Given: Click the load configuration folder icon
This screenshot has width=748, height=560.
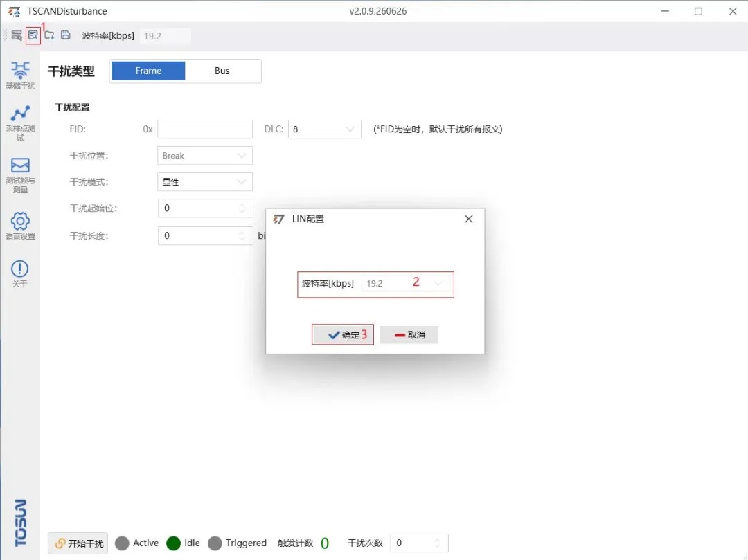Looking at the screenshot, I should [50, 35].
